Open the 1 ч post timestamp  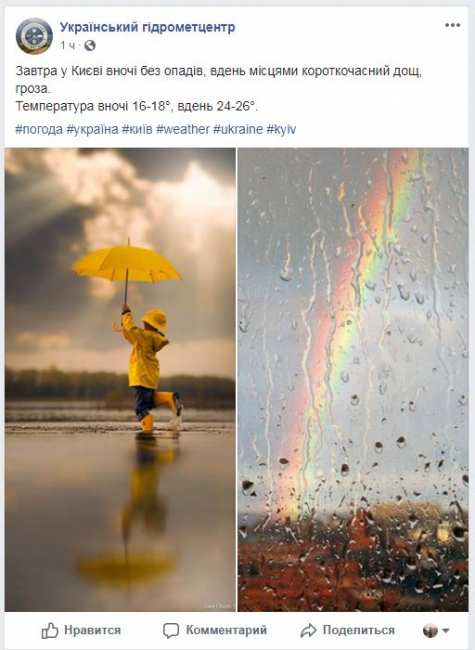click(68, 46)
